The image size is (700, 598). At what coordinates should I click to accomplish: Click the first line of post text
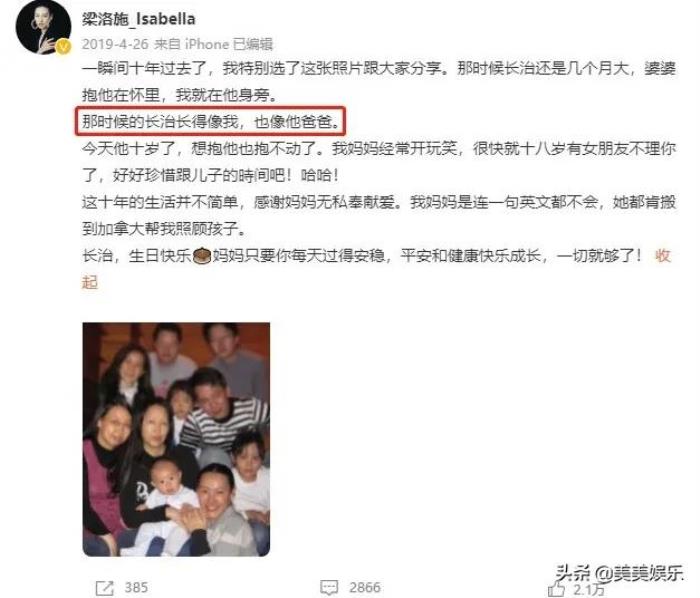click(379, 68)
